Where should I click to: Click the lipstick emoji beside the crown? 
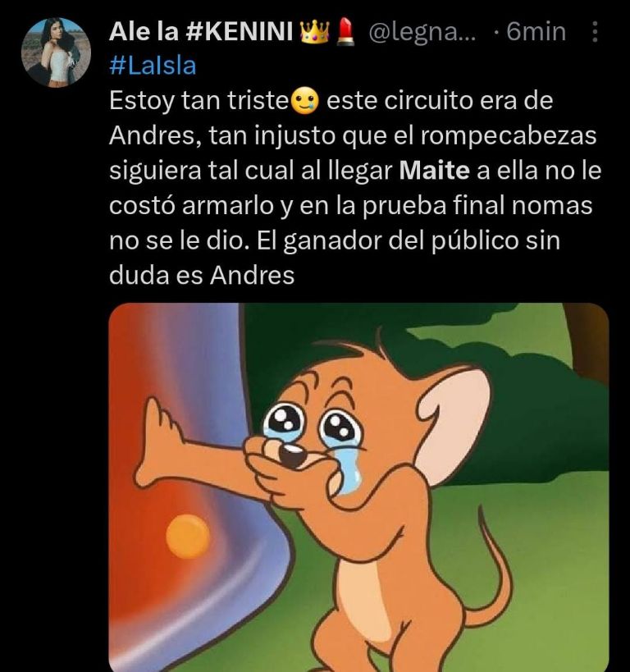tap(345, 33)
